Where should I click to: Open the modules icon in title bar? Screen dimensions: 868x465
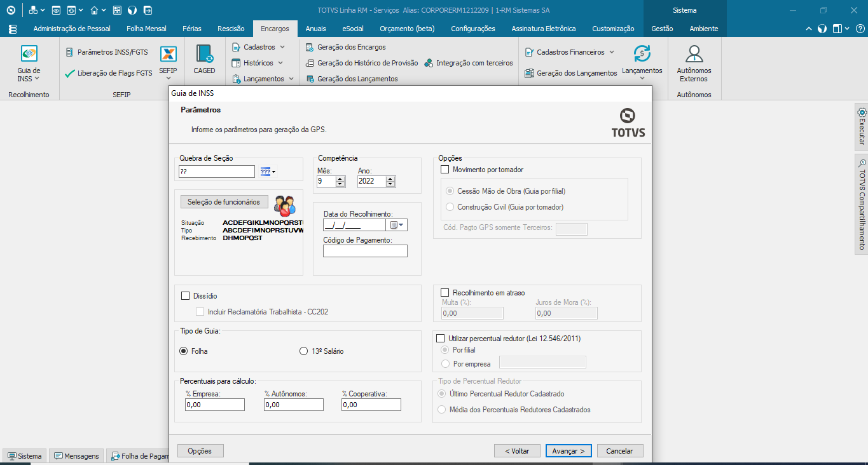[33, 10]
